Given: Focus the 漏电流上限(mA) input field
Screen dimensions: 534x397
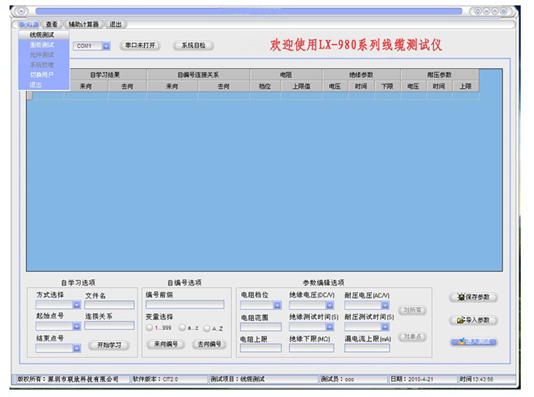Looking at the screenshot, I should click(x=367, y=348).
